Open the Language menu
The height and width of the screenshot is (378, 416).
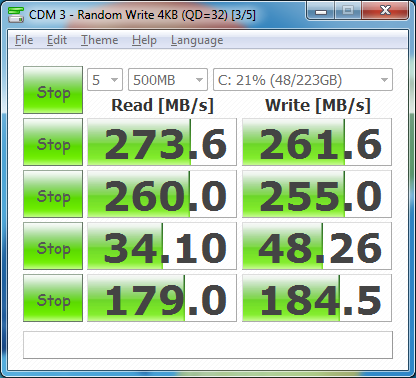click(x=197, y=40)
